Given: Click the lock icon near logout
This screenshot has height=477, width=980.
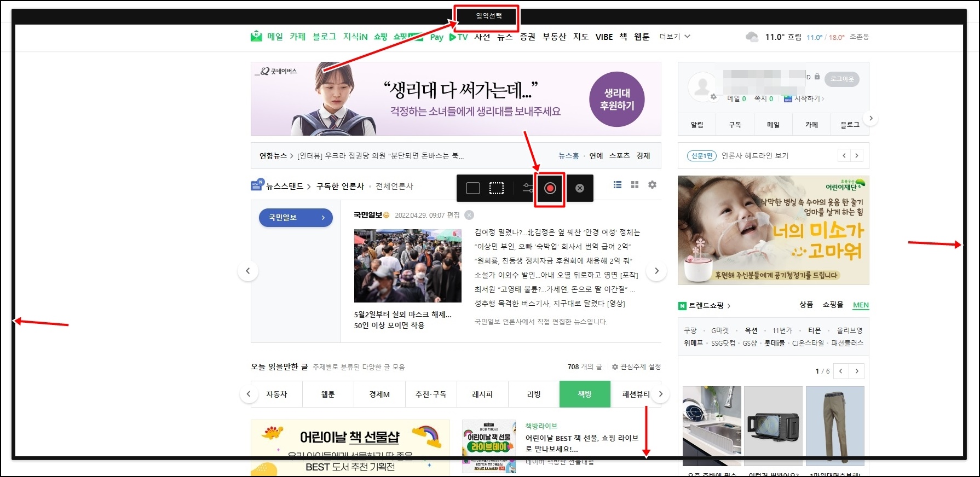Looking at the screenshot, I should [x=817, y=77].
